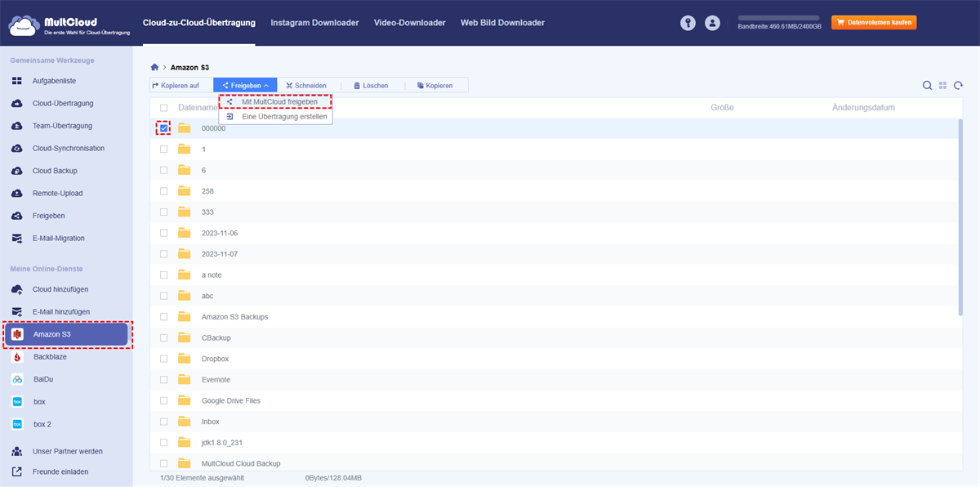The width and height of the screenshot is (980, 487).
Task: Check the Dropbox folder checkbox
Action: pyautogui.click(x=164, y=359)
